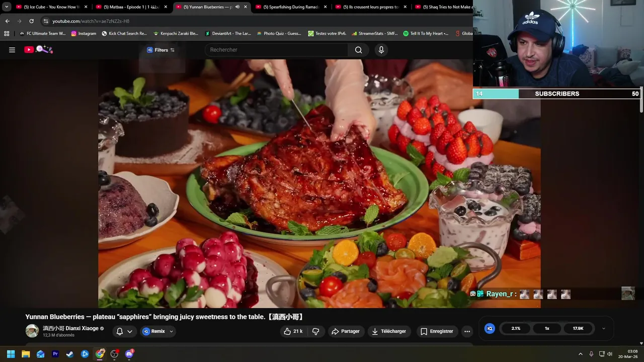Open FC Ultimate Team bookmark
The image size is (644, 362).
(42, 34)
